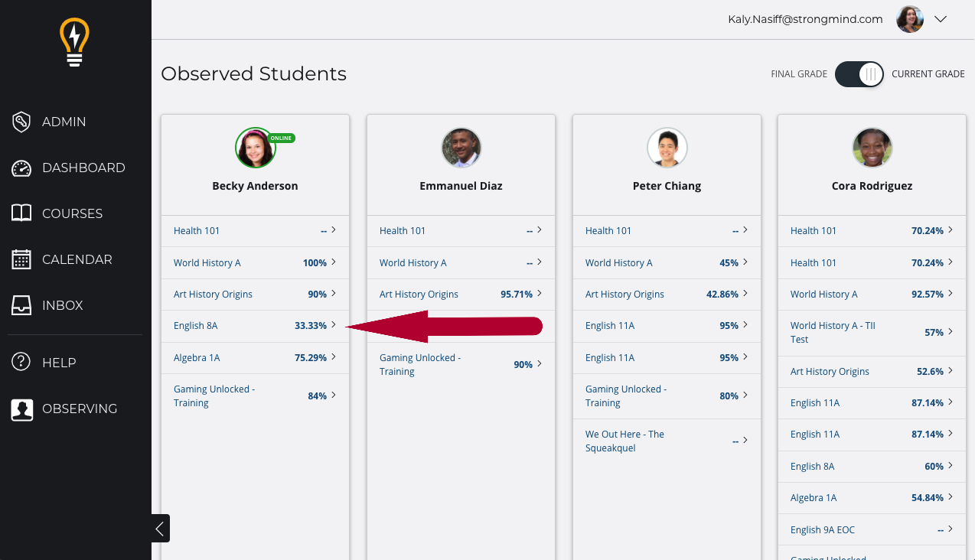The width and height of the screenshot is (975, 560).
Task: Click Becky's 75.29% Algebra grade
Action: pos(311,357)
